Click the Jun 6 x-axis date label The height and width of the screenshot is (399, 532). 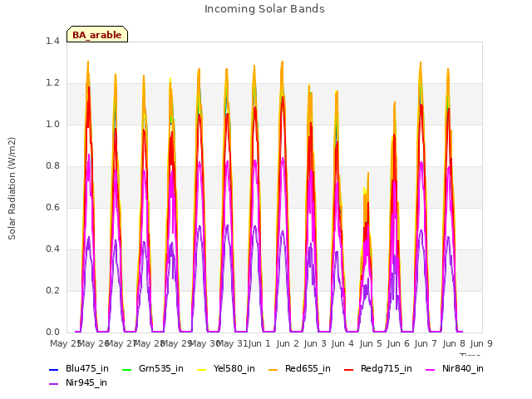pyautogui.click(x=398, y=343)
